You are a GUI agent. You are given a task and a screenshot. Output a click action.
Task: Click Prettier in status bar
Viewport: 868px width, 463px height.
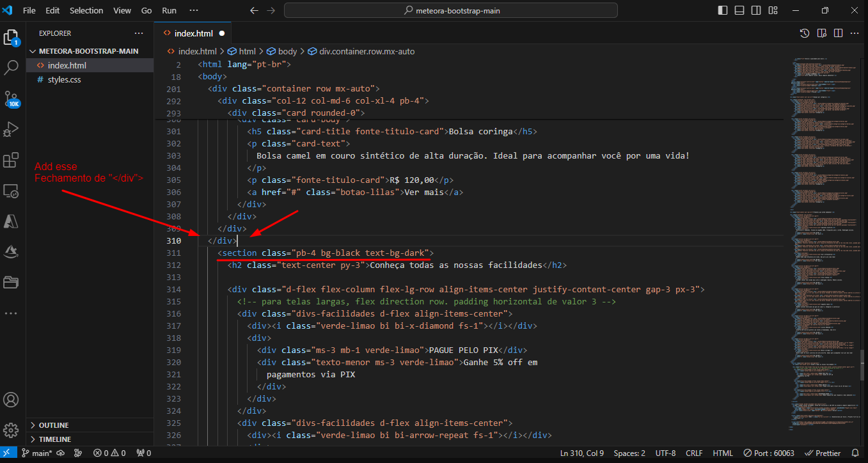click(x=823, y=453)
